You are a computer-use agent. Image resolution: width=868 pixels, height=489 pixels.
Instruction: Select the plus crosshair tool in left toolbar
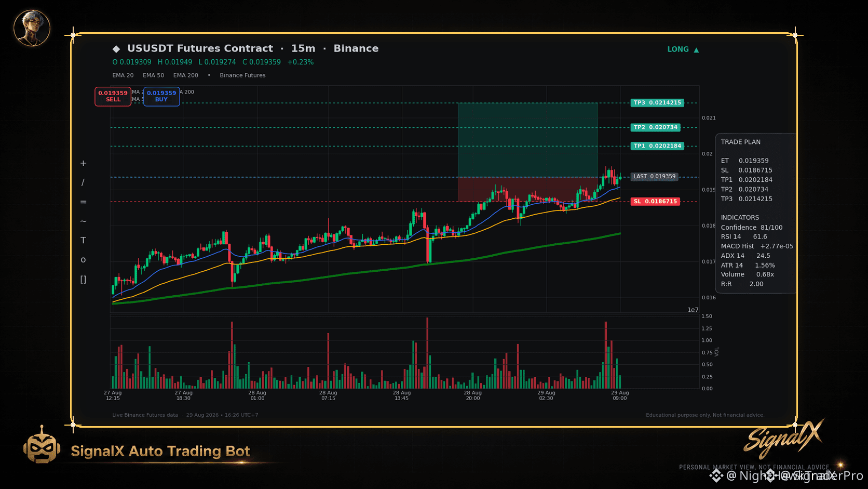coord(83,163)
